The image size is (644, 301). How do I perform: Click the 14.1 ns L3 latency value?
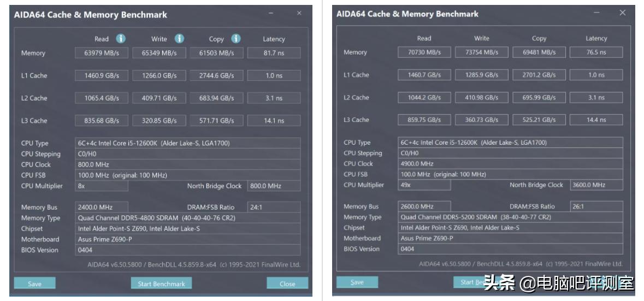[274, 121]
